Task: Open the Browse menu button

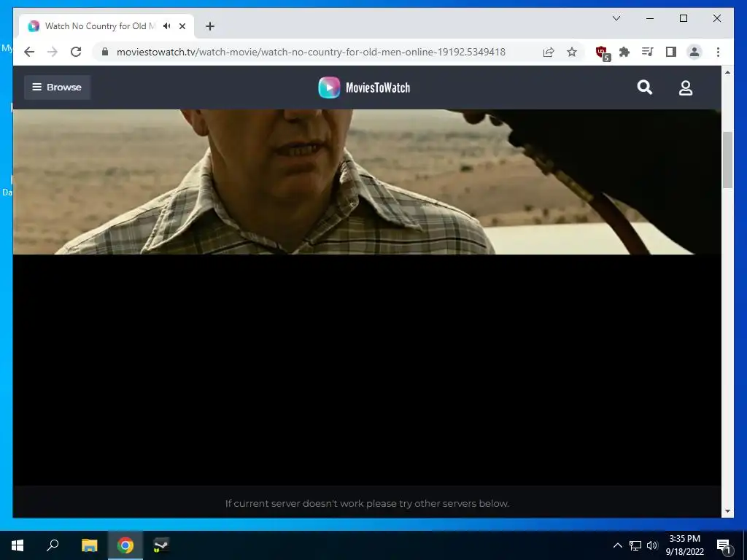Action: click(57, 87)
